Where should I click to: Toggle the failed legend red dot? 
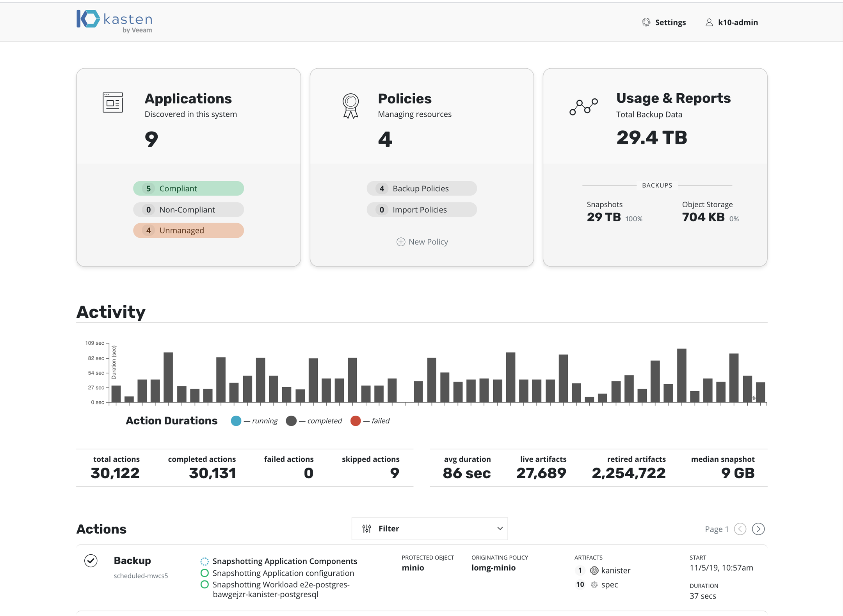[x=355, y=421]
